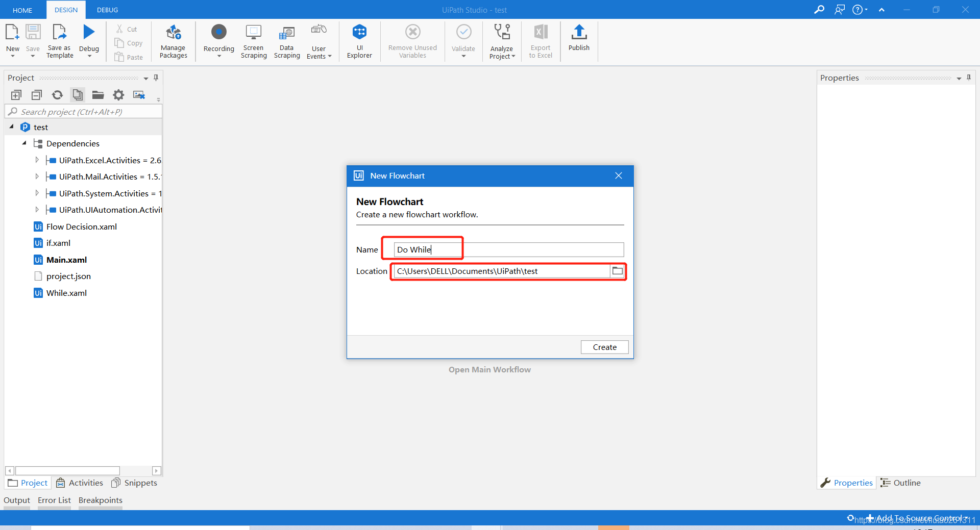Open Project Settings gear icon

coord(118,95)
